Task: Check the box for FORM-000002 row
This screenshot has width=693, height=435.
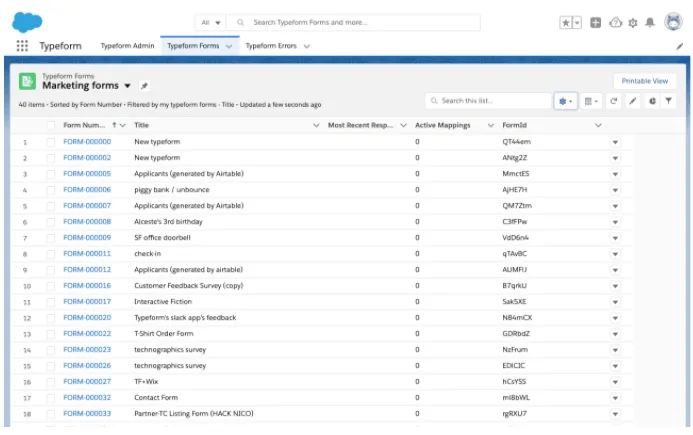Action: coord(51,158)
